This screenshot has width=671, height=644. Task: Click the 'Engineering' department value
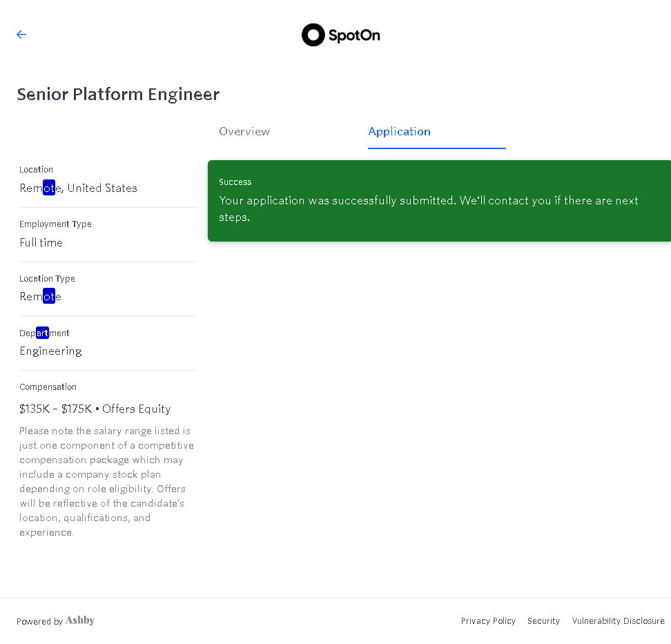click(50, 351)
